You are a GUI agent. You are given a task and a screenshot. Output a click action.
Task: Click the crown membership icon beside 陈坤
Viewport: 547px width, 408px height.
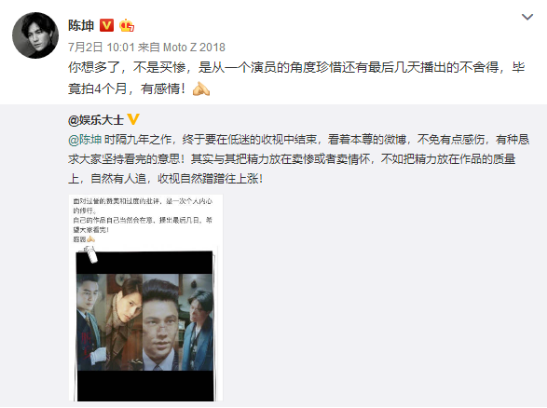(126, 25)
